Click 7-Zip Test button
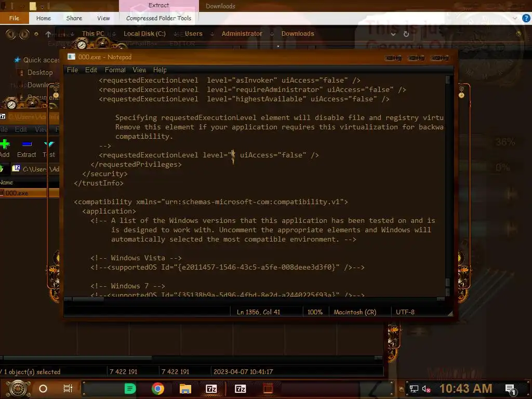The image size is (532, 399). click(49, 149)
